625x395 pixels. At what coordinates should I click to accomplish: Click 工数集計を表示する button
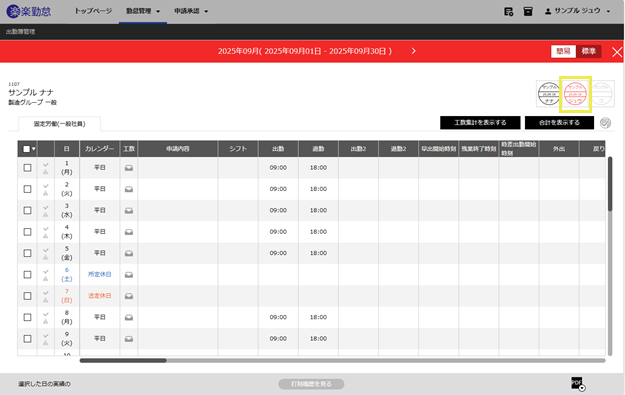click(x=480, y=123)
